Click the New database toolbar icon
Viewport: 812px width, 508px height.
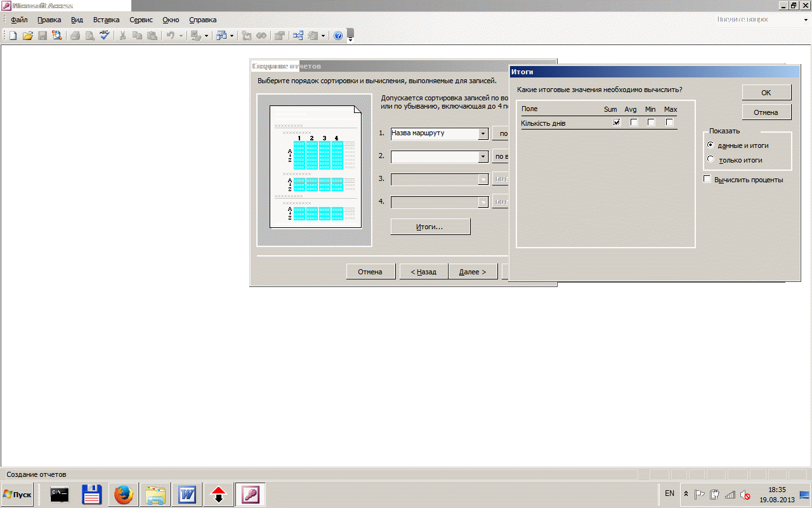point(13,36)
